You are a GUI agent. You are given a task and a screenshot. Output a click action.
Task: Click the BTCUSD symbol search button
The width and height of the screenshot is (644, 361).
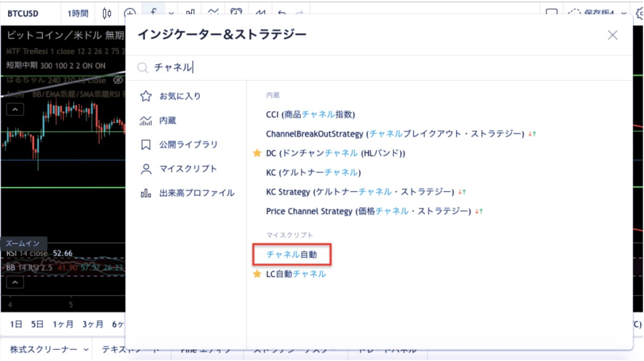23,14
